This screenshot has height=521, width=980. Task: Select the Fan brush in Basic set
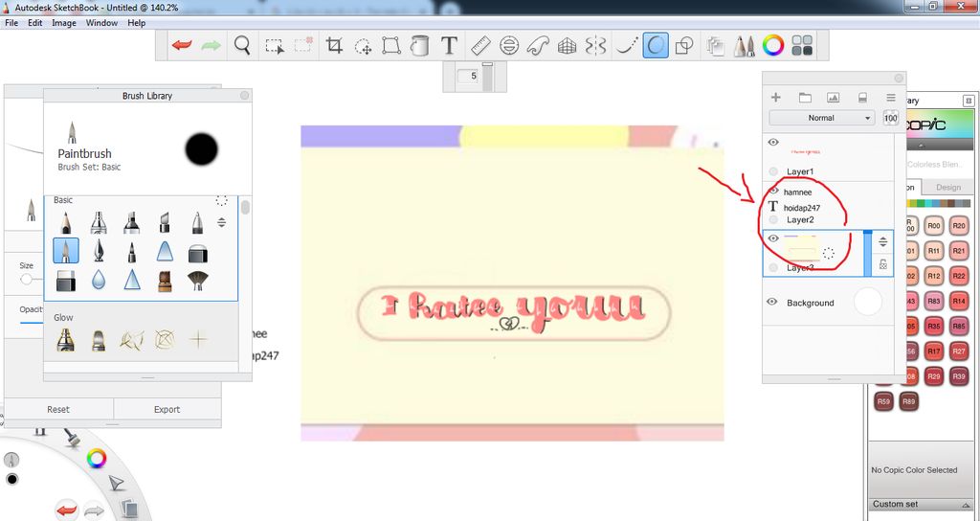pyautogui.click(x=197, y=281)
